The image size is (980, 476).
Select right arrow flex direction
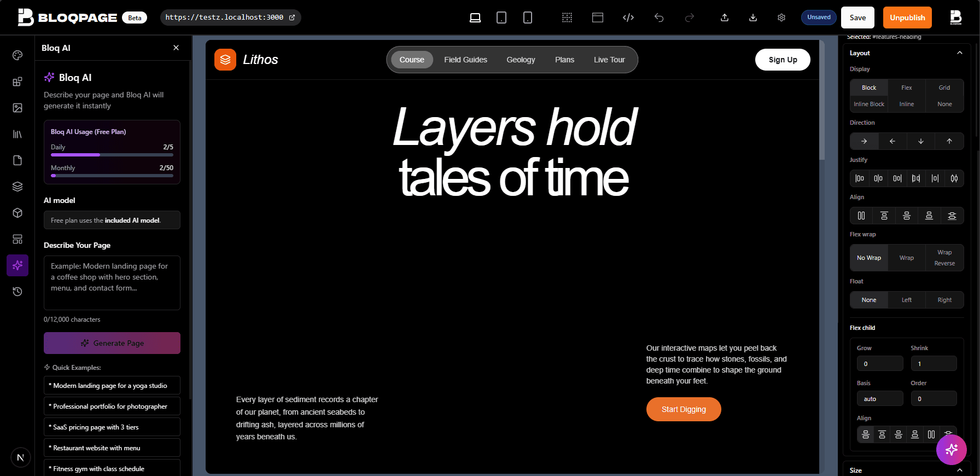pyautogui.click(x=864, y=141)
